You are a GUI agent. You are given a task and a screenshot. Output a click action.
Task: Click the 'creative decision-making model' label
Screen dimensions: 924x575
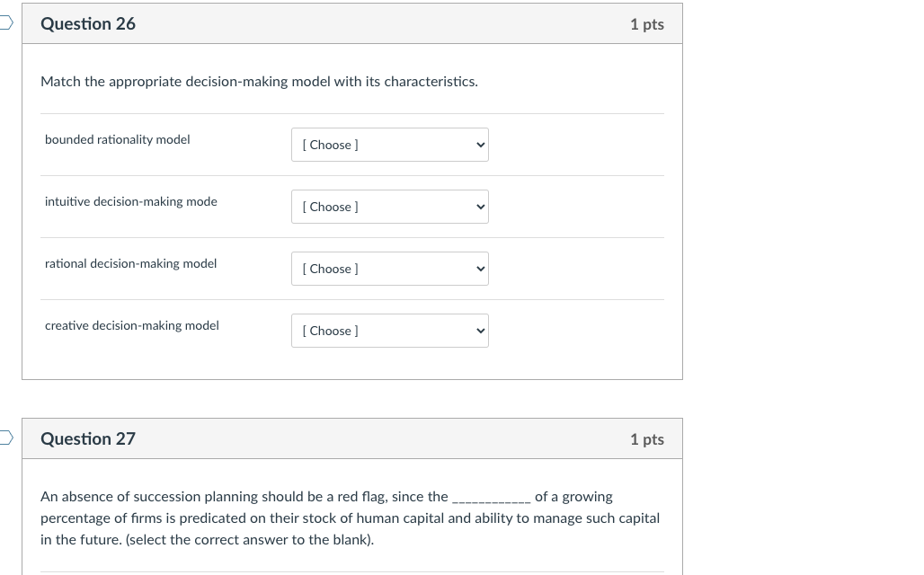pos(132,325)
